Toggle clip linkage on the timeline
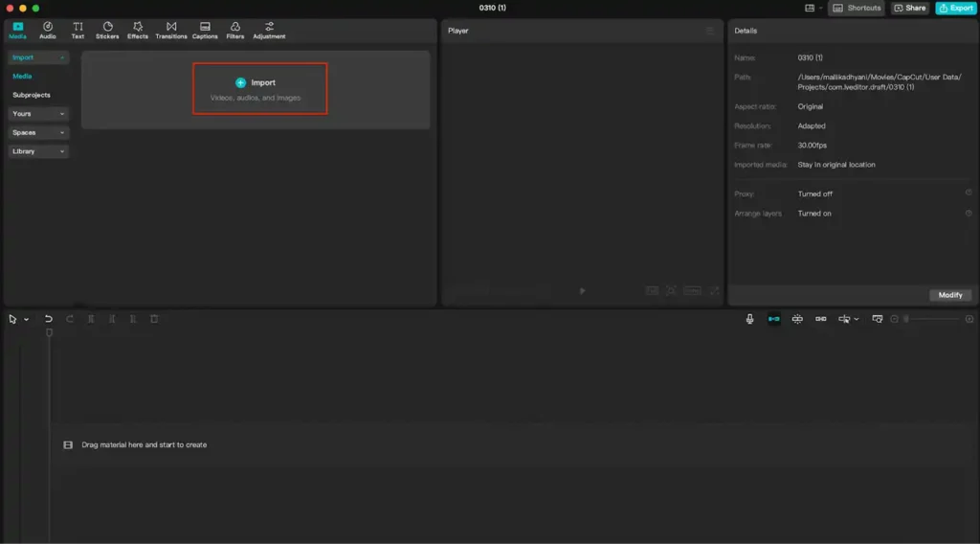Image resolution: width=980 pixels, height=544 pixels. point(821,319)
